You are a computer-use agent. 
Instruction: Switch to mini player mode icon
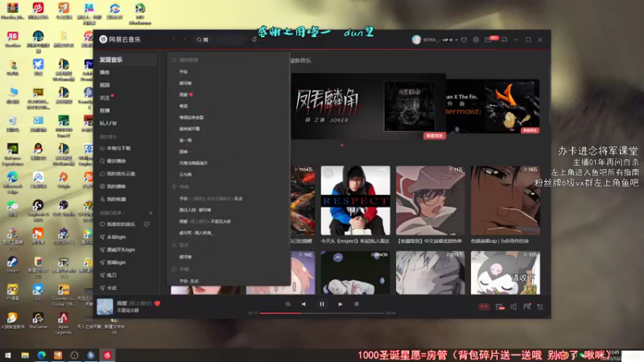click(505, 39)
